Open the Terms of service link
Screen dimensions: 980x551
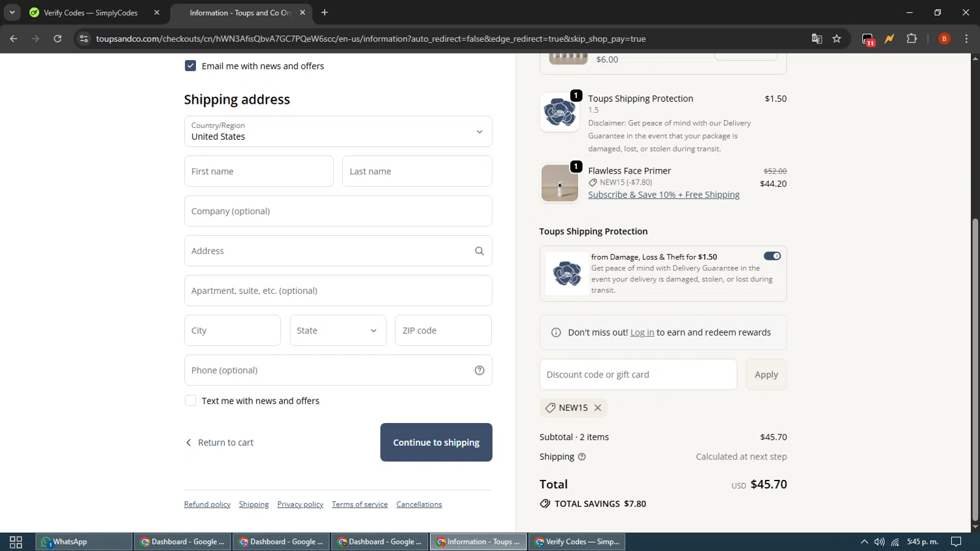[x=359, y=505]
